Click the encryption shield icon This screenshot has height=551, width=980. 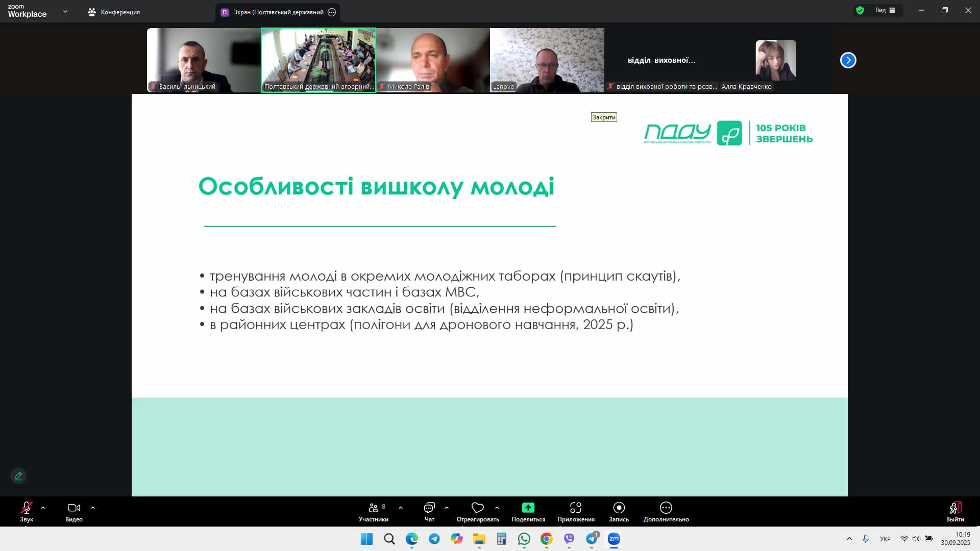click(860, 10)
